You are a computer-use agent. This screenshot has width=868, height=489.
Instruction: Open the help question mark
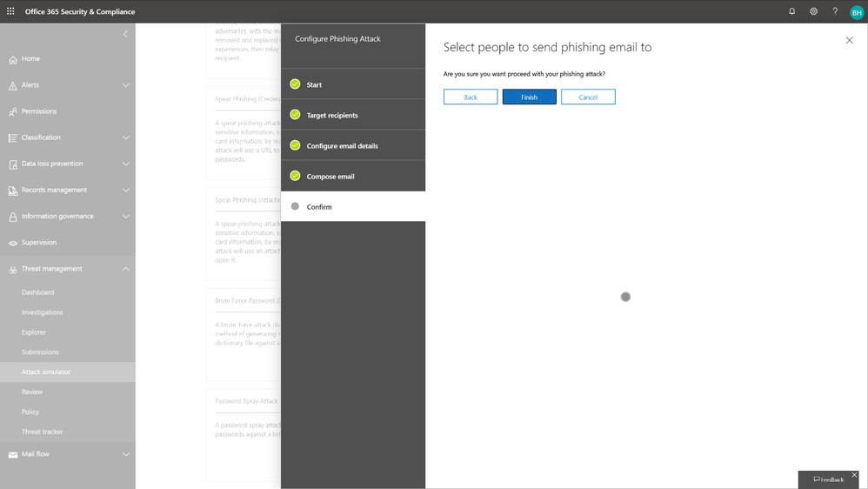coord(835,11)
